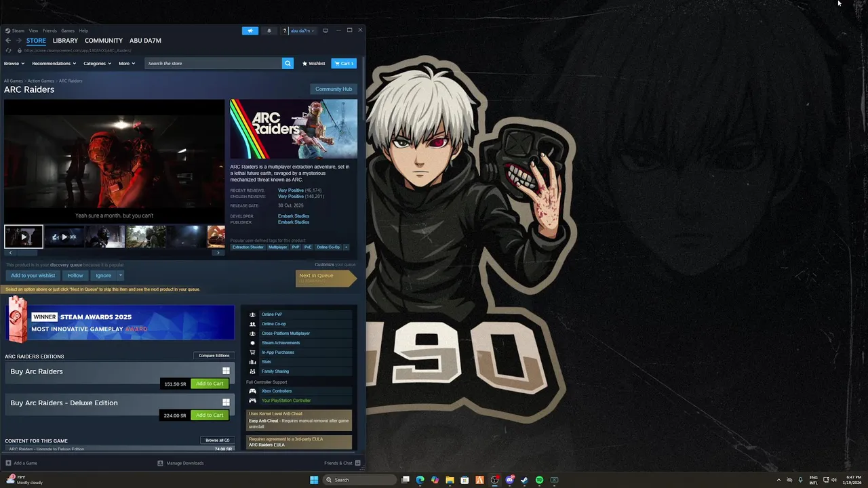Click the Steam Achievements icon
The height and width of the screenshot is (488, 868).
pyautogui.click(x=252, y=343)
